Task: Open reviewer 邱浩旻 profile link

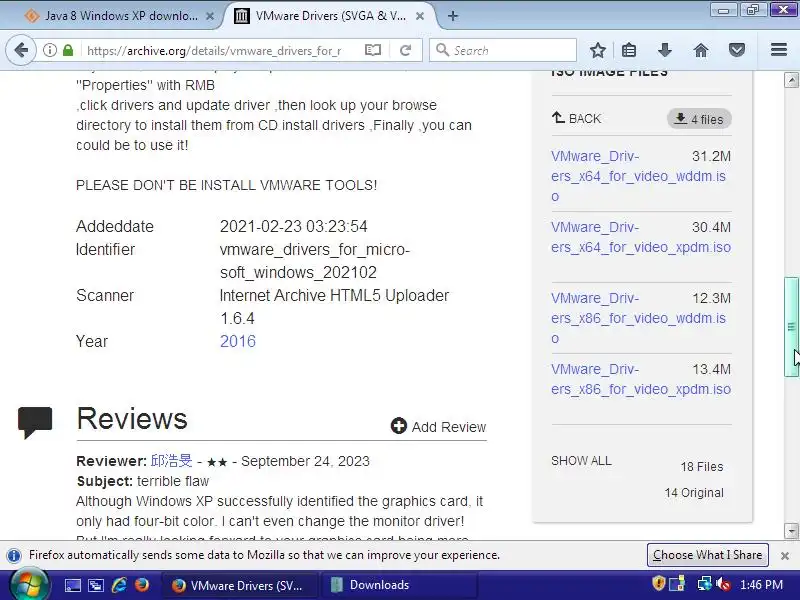Action: click(x=171, y=461)
